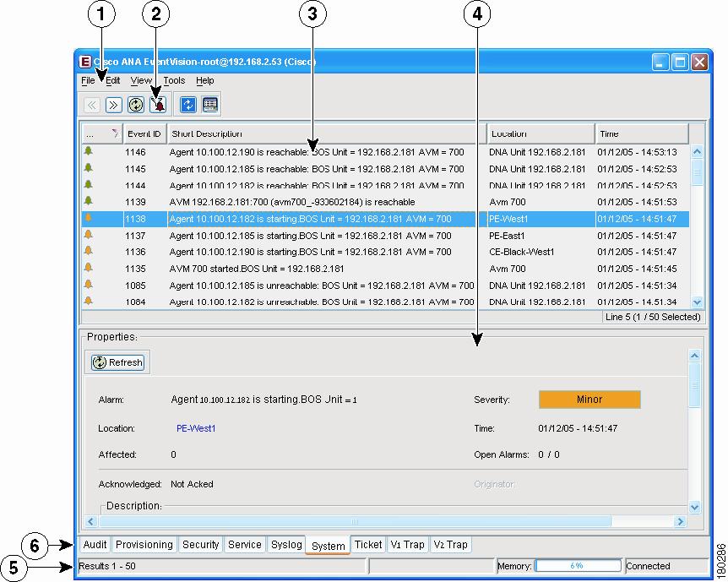728x582 pixels.
Task: Click the Properties horizontal scroll left arrow
Action: [91, 521]
